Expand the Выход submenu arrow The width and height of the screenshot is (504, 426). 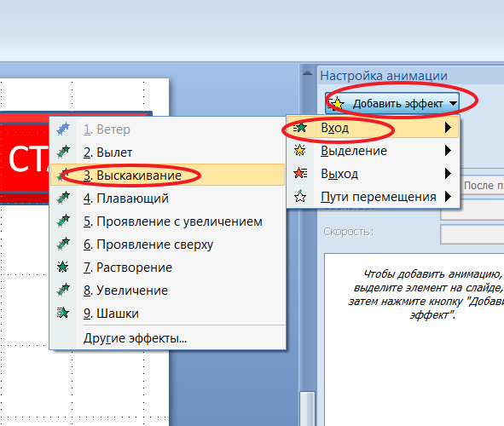pyautogui.click(x=448, y=174)
